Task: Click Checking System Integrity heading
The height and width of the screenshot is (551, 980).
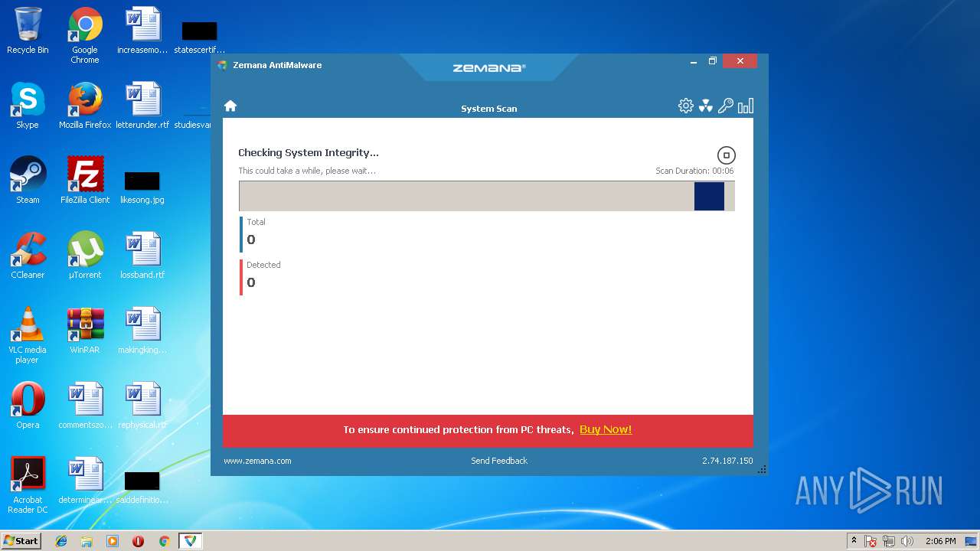Action: [x=309, y=152]
